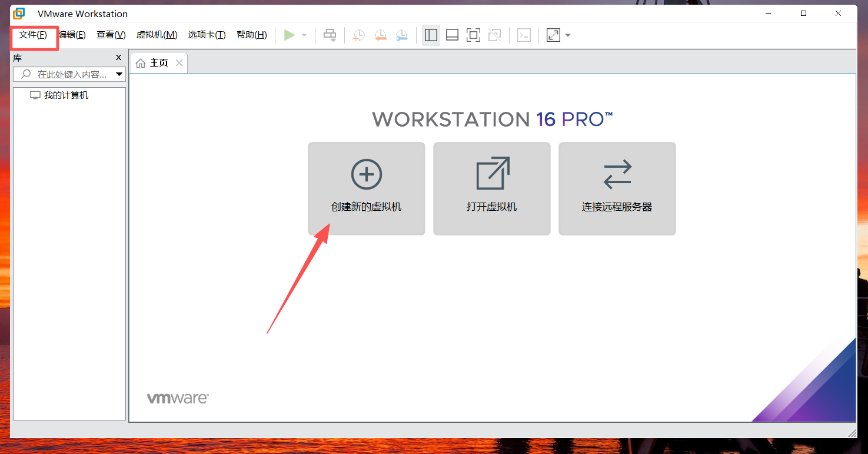Screen dimensions: 868x454
Task: Click the 打开虚拟机 button
Action: (x=492, y=188)
